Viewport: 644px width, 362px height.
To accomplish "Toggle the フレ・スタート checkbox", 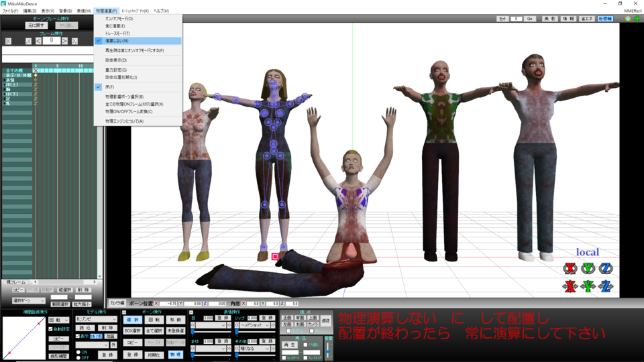I will pos(284,358).
